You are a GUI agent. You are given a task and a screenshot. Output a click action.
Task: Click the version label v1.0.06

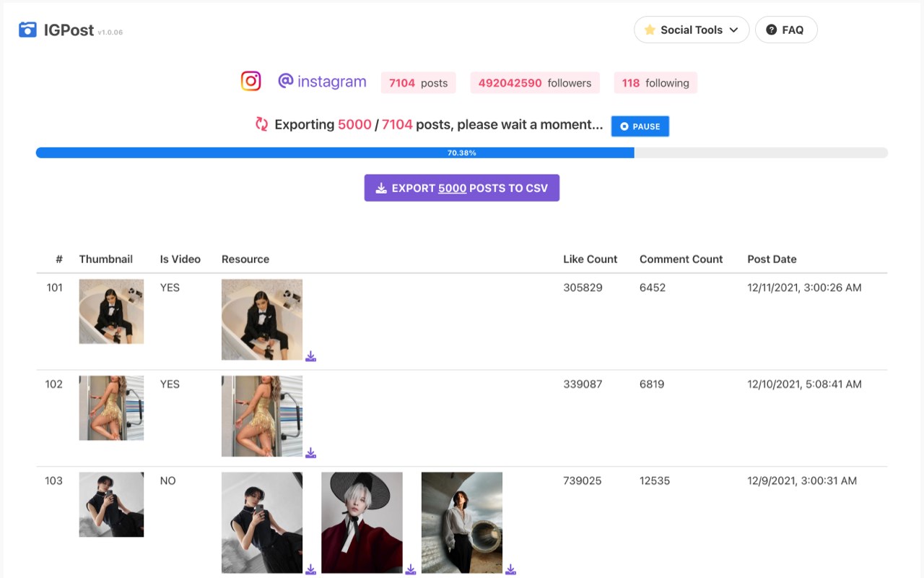coord(110,33)
